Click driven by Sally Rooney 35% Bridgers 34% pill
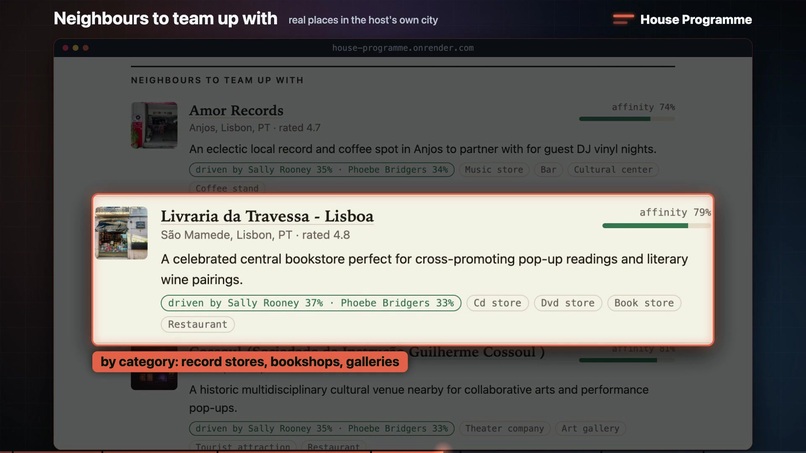This screenshot has width=806, height=453. pos(321,169)
